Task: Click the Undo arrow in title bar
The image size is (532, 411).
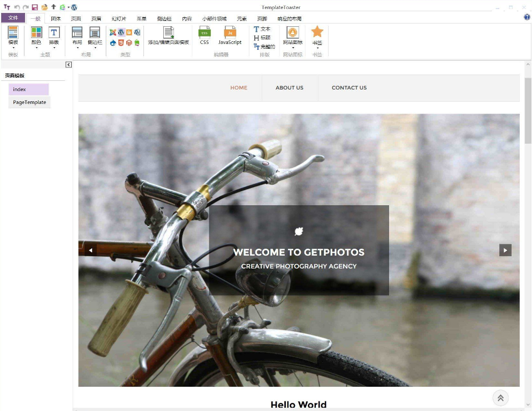Action: (x=17, y=8)
